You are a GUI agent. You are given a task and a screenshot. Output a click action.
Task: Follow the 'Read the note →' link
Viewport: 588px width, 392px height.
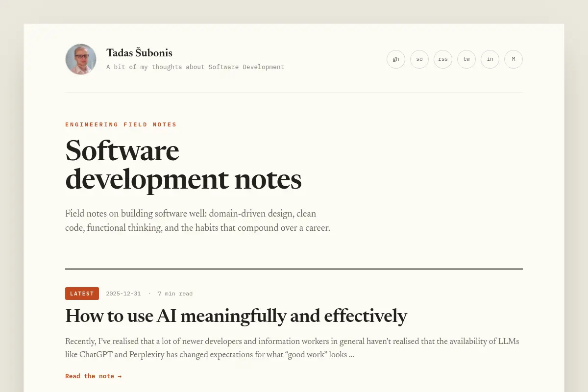(x=93, y=376)
